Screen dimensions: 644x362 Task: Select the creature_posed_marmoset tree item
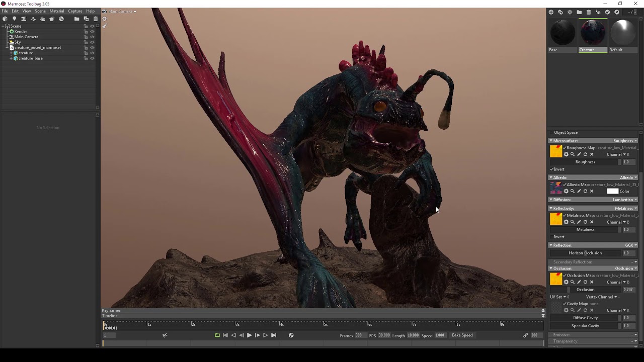click(38, 48)
